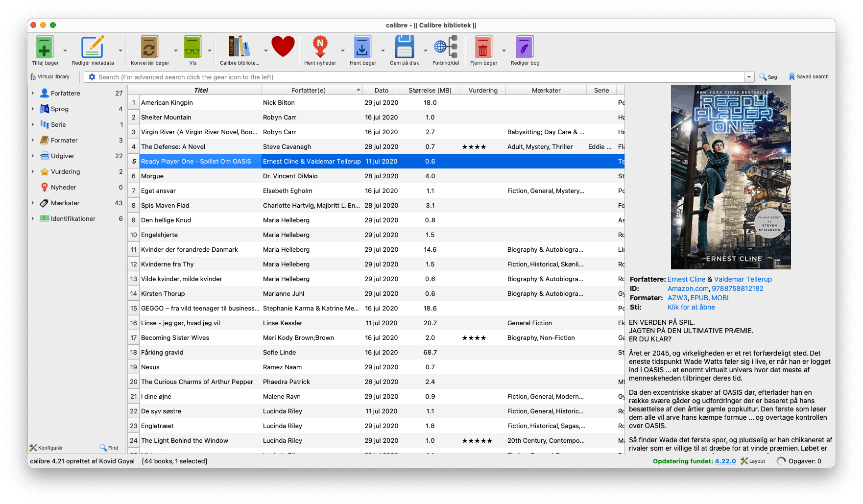Expand the Mærkater category
The height and width of the screenshot is (504, 863).
pos(33,203)
